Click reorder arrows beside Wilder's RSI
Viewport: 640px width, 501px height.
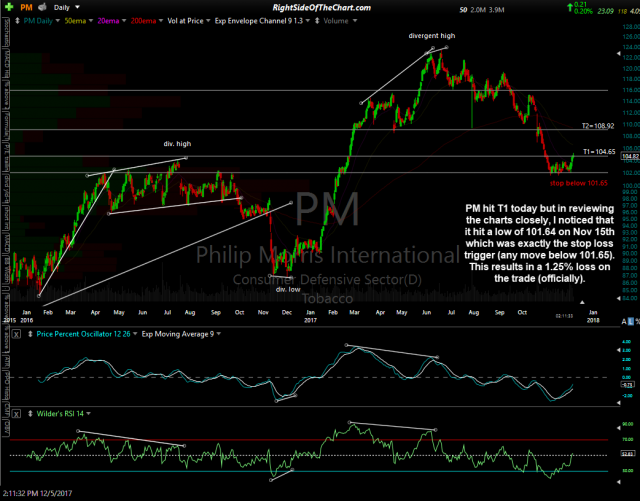pos(30,414)
